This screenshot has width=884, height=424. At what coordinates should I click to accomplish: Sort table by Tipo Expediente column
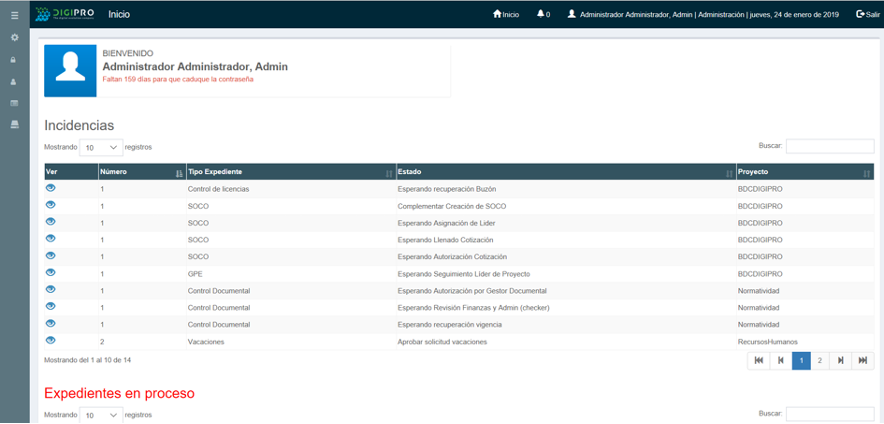tap(290, 172)
